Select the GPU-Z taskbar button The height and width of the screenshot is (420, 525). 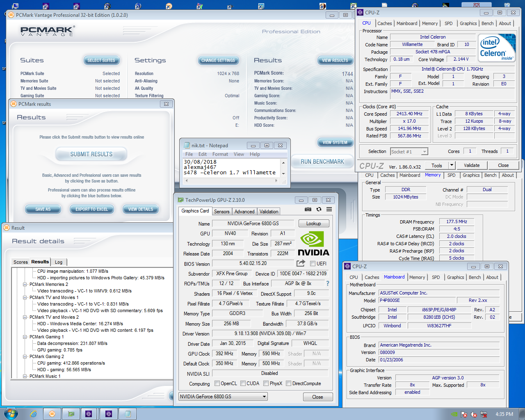click(x=71, y=414)
